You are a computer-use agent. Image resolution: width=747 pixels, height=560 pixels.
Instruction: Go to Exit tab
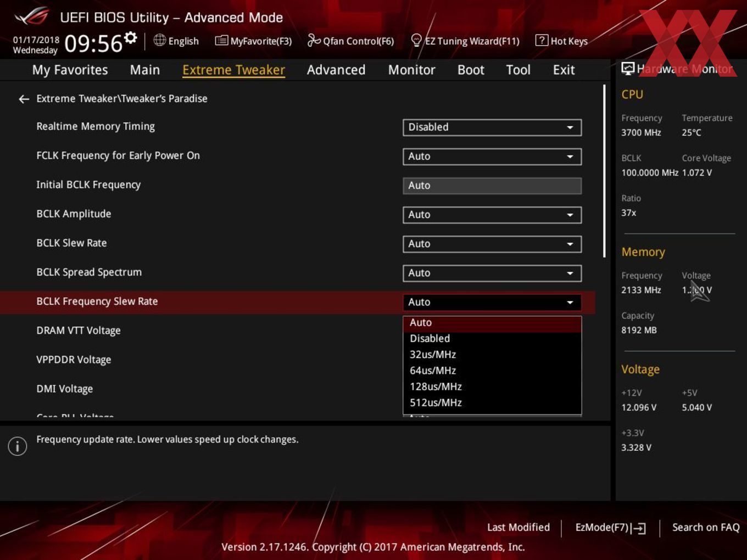click(x=564, y=70)
